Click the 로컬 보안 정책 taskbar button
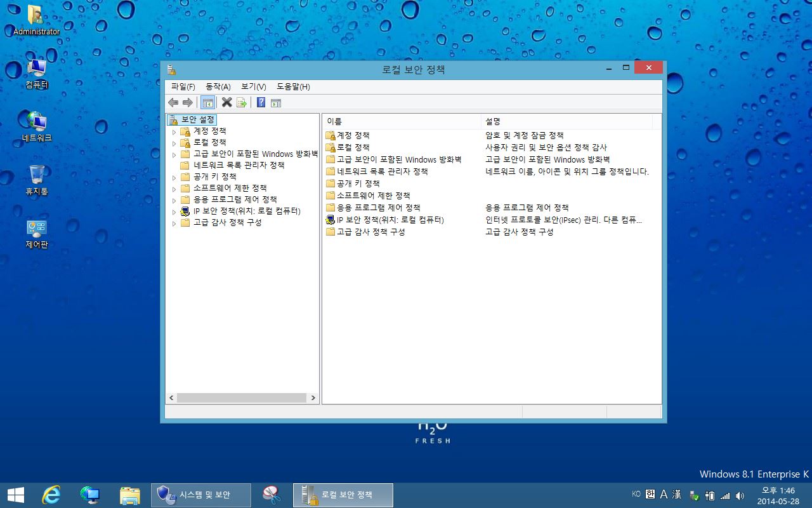 pyautogui.click(x=343, y=495)
